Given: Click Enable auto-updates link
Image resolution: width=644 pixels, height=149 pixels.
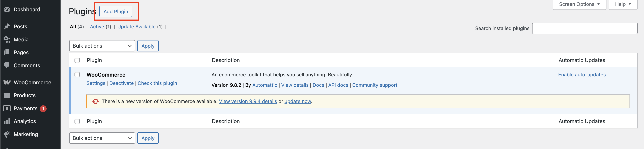Looking at the screenshot, I should (x=582, y=75).
